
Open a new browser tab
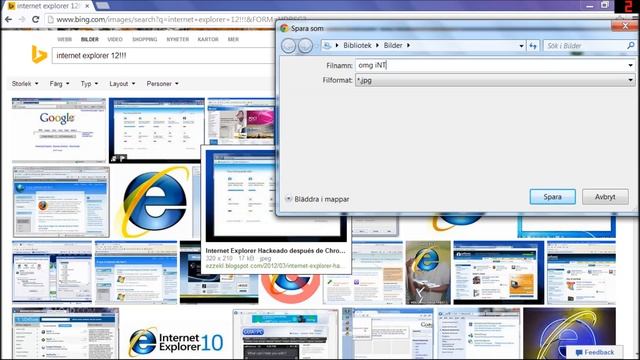102,6
